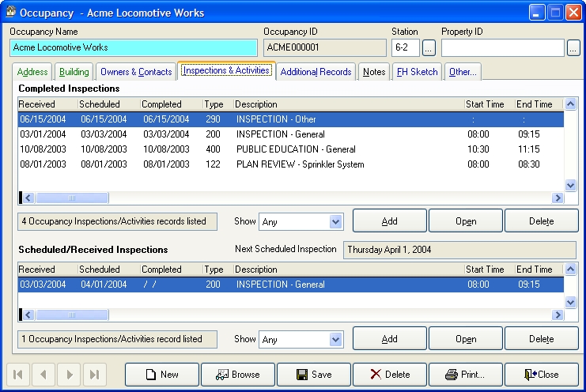Image resolution: width=586 pixels, height=392 pixels.
Task: Expand Show dropdown for completed inspections
Action: (335, 222)
